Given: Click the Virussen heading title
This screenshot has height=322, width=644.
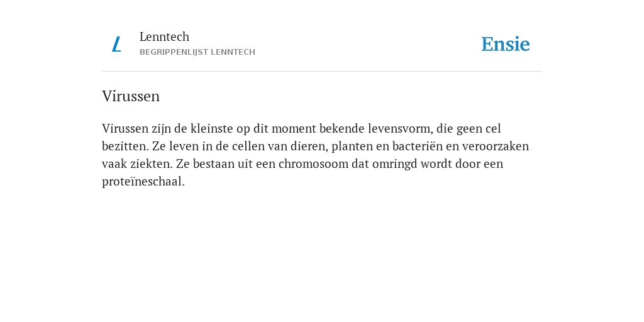Looking at the screenshot, I should [x=131, y=96].
